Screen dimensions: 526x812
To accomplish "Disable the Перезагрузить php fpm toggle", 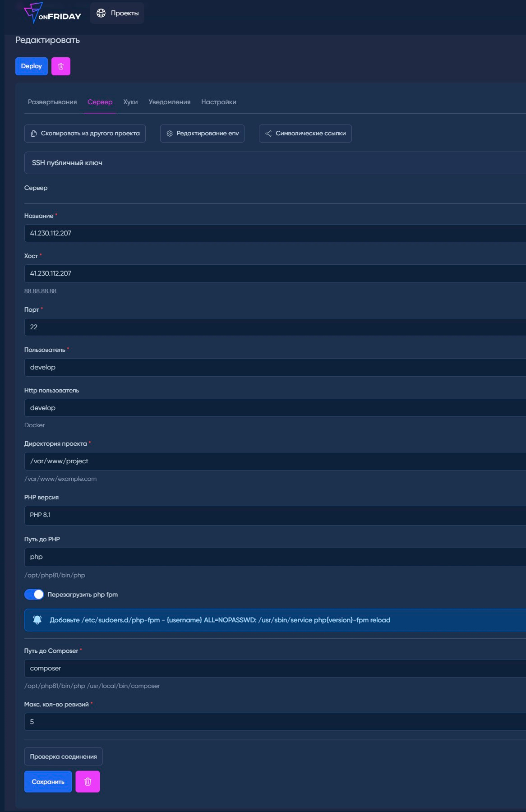I will pyautogui.click(x=34, y=595).
